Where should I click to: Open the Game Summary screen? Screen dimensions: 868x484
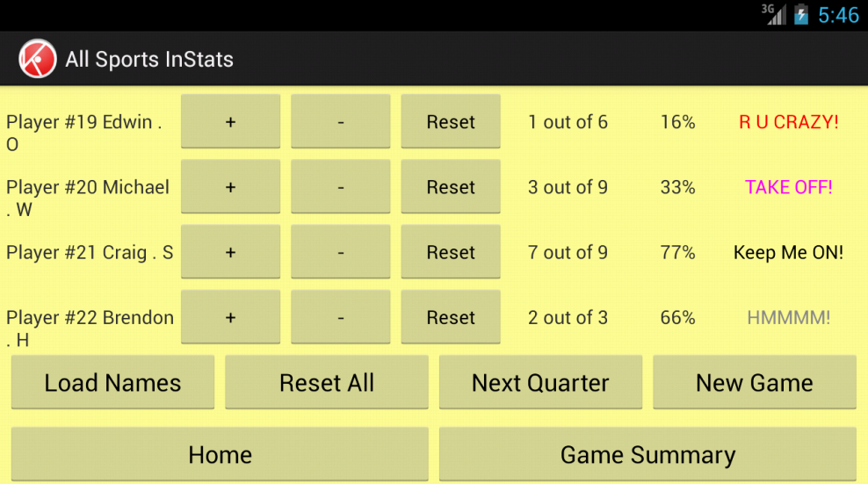[x=647, y=454]
